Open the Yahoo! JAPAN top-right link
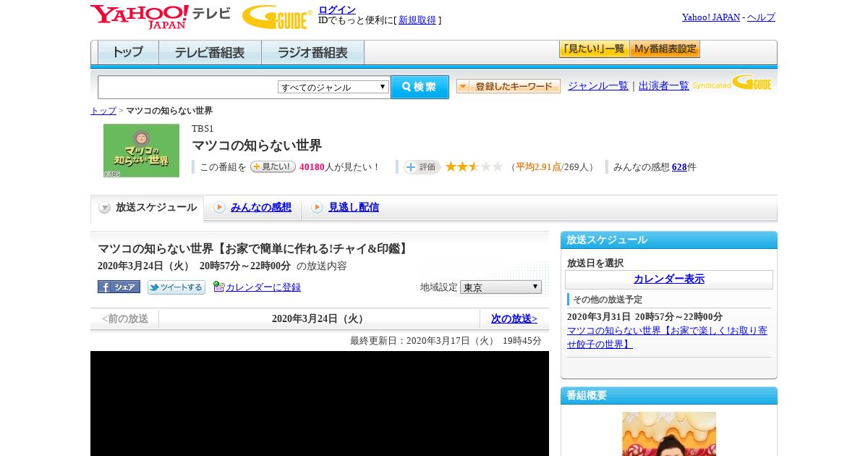The width and height of the screenshot is (868, 456). coord(711,17)
